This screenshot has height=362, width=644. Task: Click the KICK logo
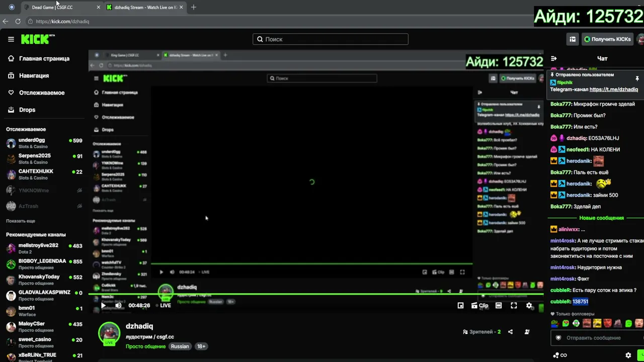[38, 39]
